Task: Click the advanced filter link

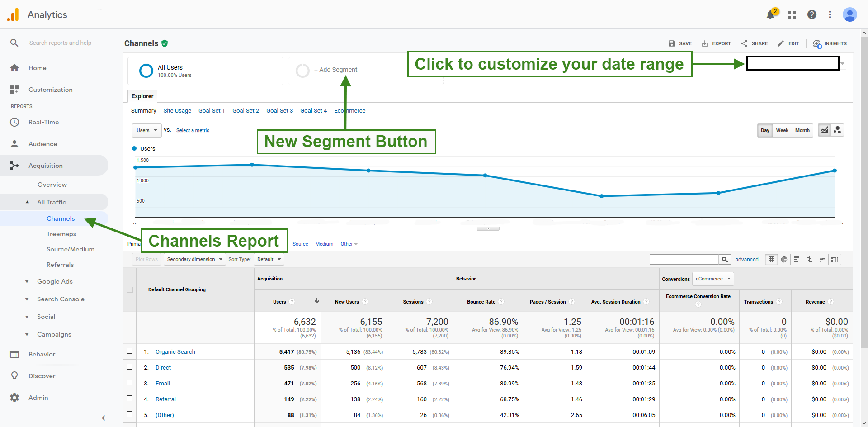Action: point(747,259)
